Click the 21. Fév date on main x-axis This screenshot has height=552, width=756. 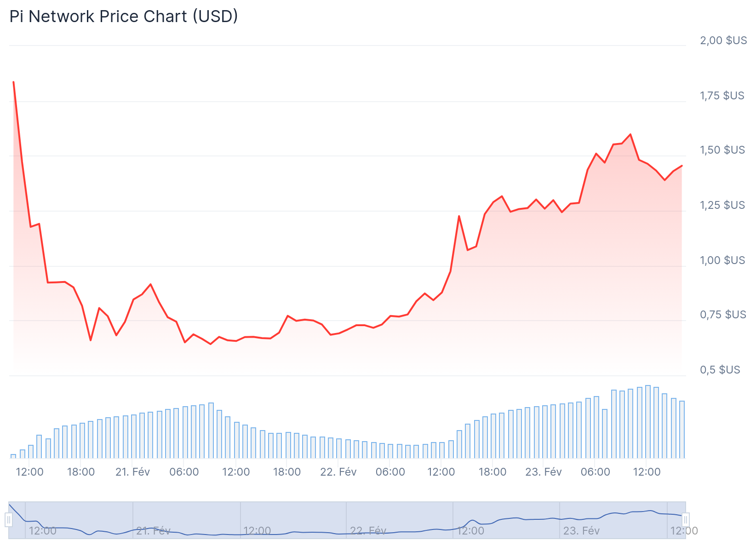click(x=132, y=472)
